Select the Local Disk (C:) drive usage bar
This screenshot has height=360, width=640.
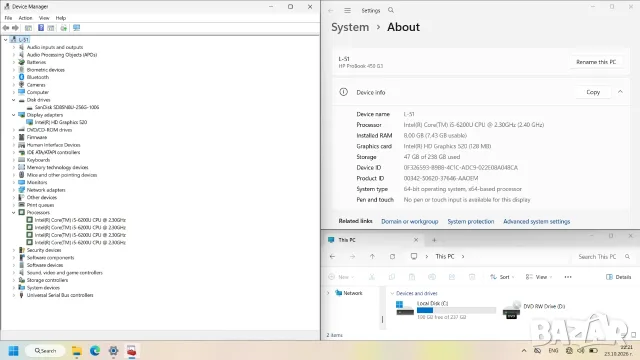pyautogui.click(x=456, y=310)
